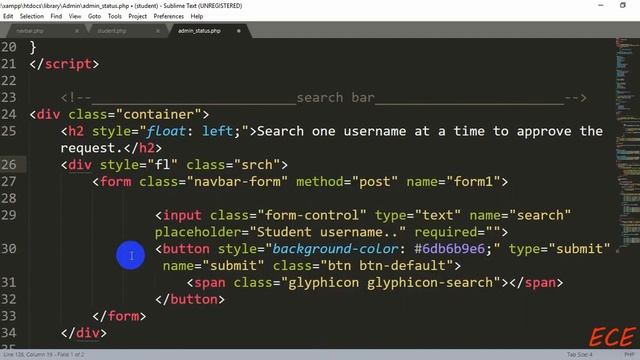
Task: Click the #6db6b9e6 color code
Action: click(x=450, y=249)
